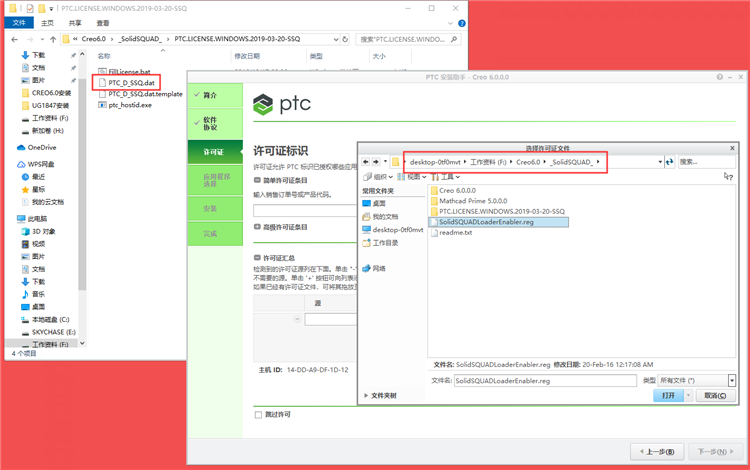Open the 类型 所有文件 (*) dropdown

tap(731, 381)
